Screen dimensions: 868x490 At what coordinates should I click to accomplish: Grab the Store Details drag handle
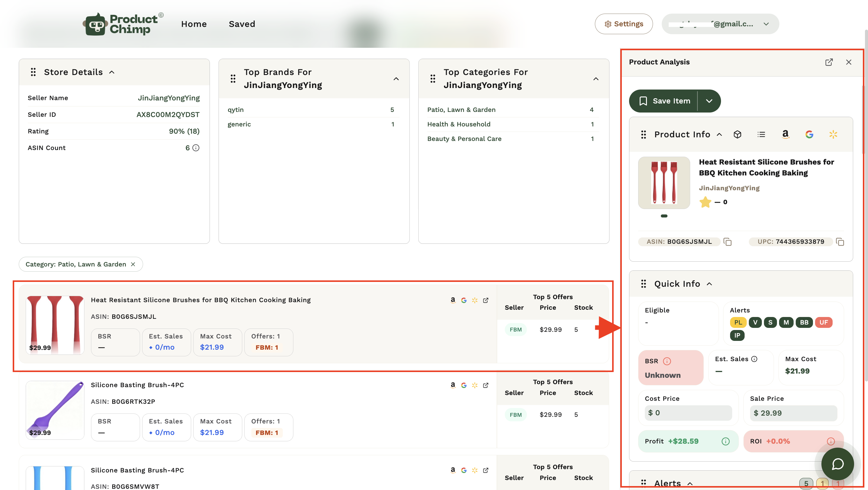(x=33, y=72)
